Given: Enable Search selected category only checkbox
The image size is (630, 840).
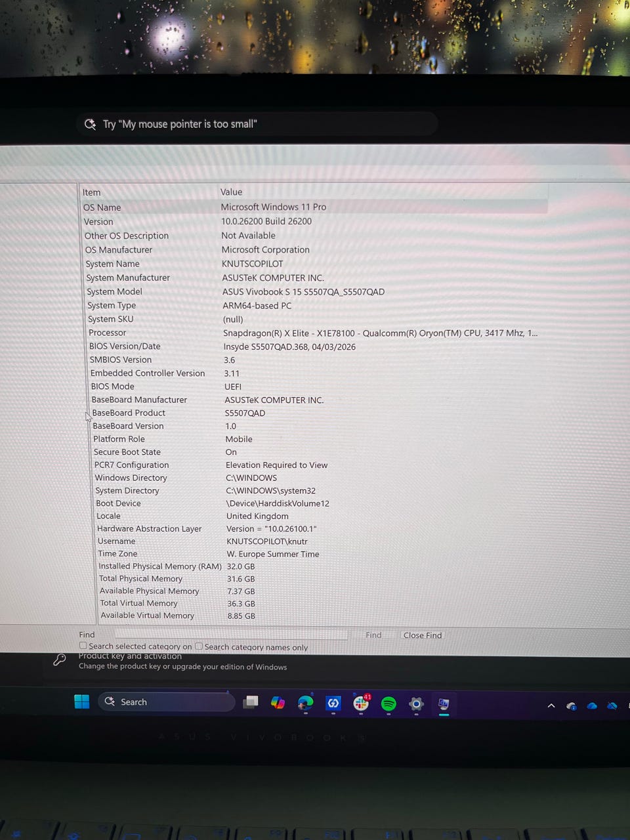Looking at the screenshot, I should pyautogui.click(x=83, y=646).
